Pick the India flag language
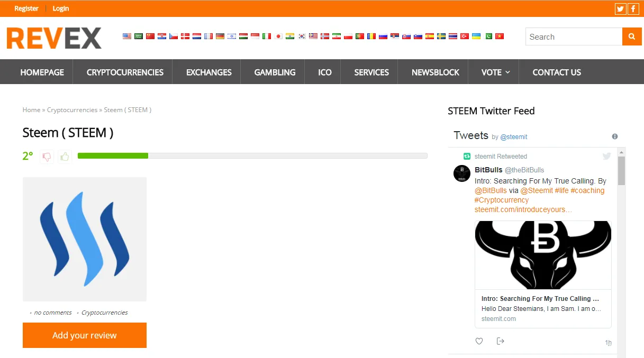The image size is (644, 358). click(290, 36)
